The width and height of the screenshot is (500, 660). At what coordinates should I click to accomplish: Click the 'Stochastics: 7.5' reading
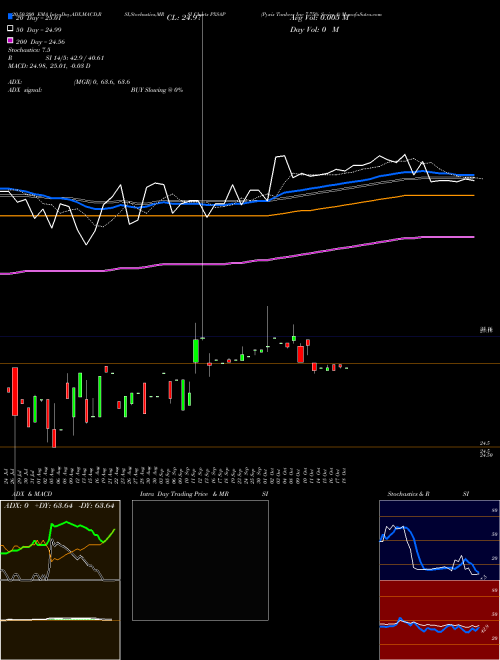pyautogui.click(x=29, y=50)
